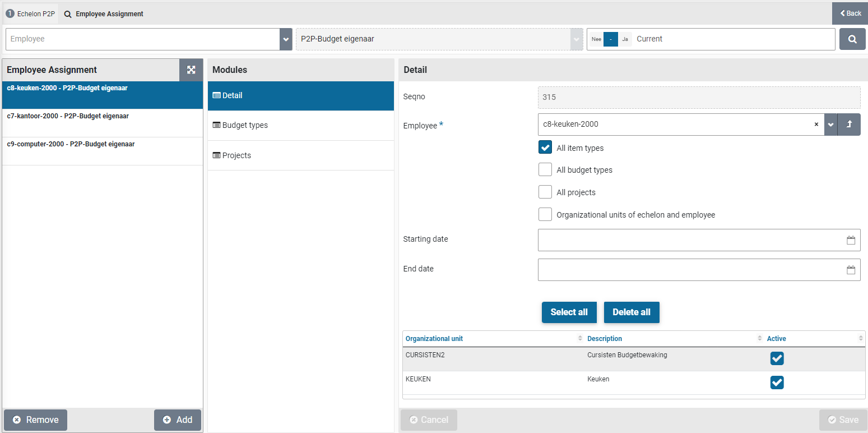Viewport: 868px width, 433px height.
Task: Open the Starting date calendar picker
Action: (x=851, y=240)
